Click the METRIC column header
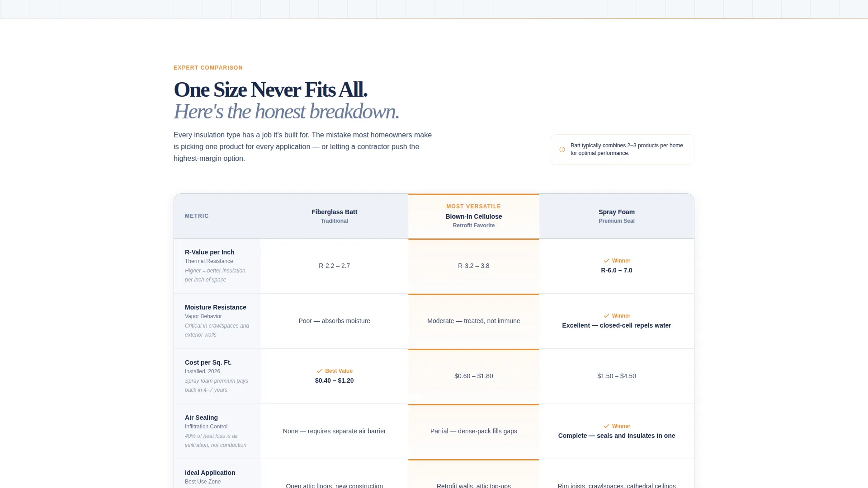 [x=197, y=216]
